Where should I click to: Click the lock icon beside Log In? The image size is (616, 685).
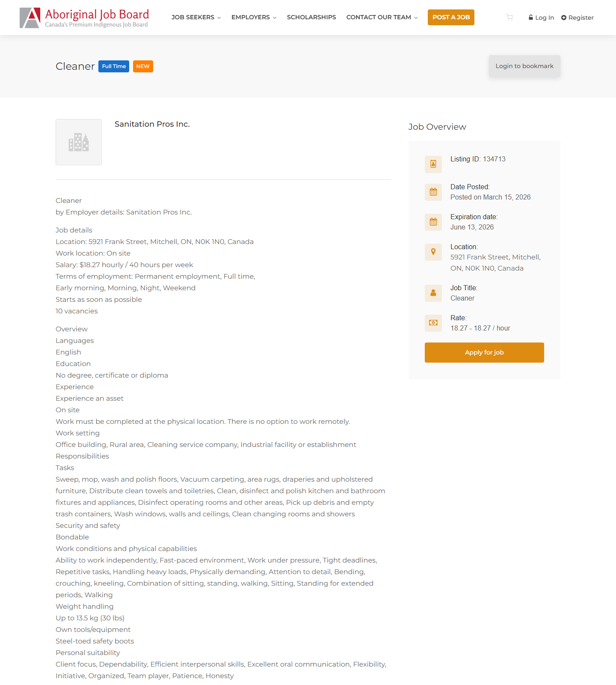(531, 18)
